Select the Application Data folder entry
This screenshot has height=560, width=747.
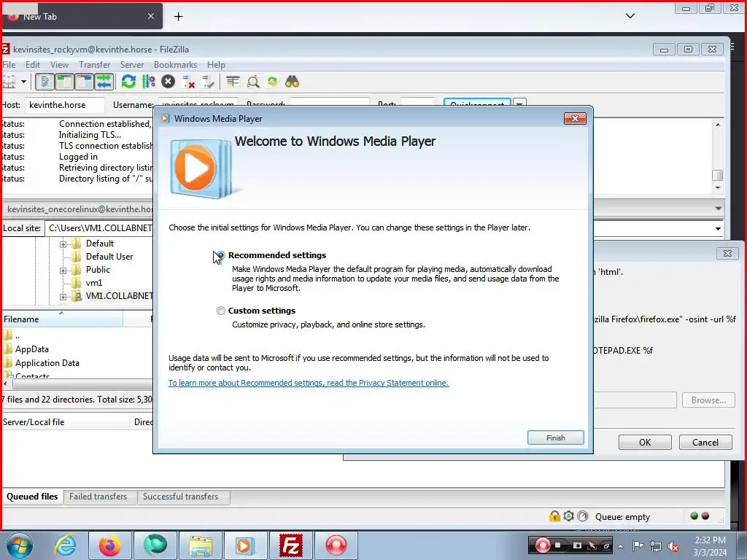[47, 363]
